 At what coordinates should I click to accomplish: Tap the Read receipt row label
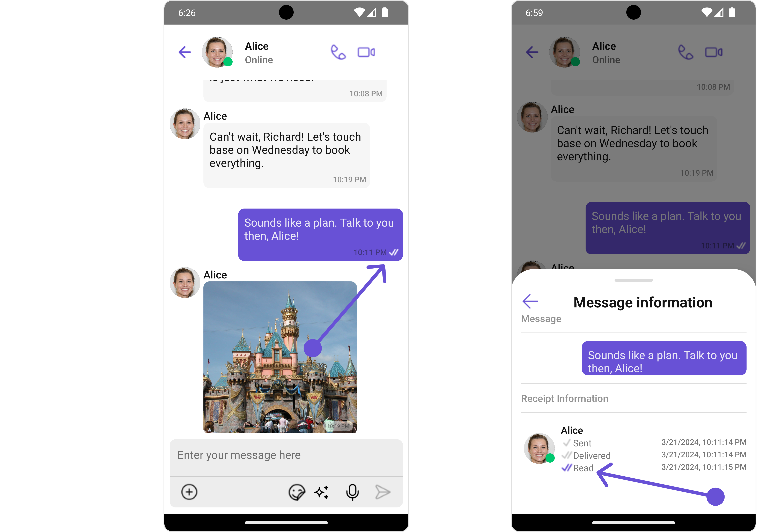click(x=583, y=468)
